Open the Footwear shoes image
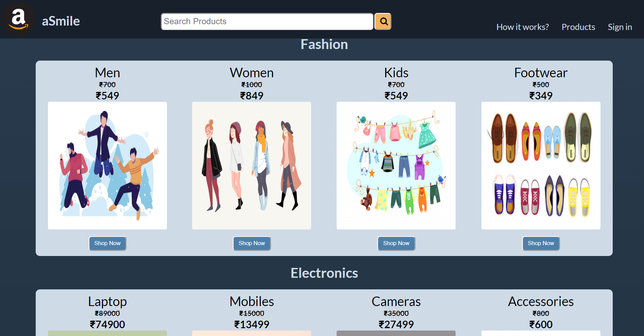The width and height of the screenshot is (644, 336). click(541, 165)
